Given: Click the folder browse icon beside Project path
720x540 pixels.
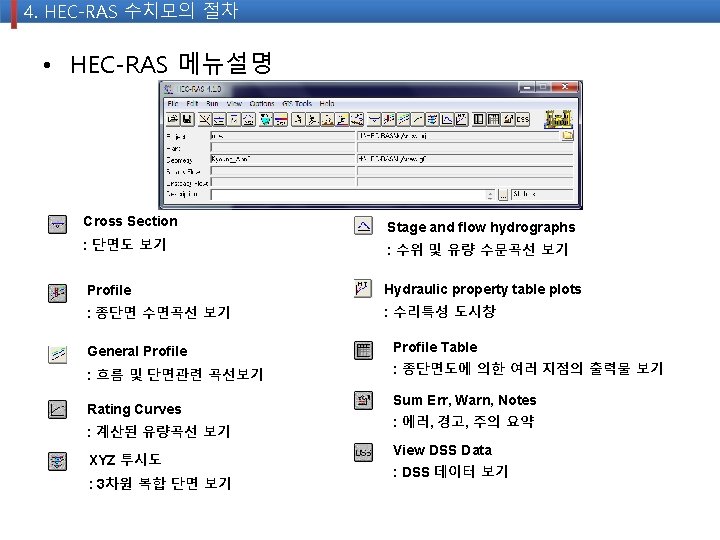Looking at the screenshot, I should coord(568,135).
